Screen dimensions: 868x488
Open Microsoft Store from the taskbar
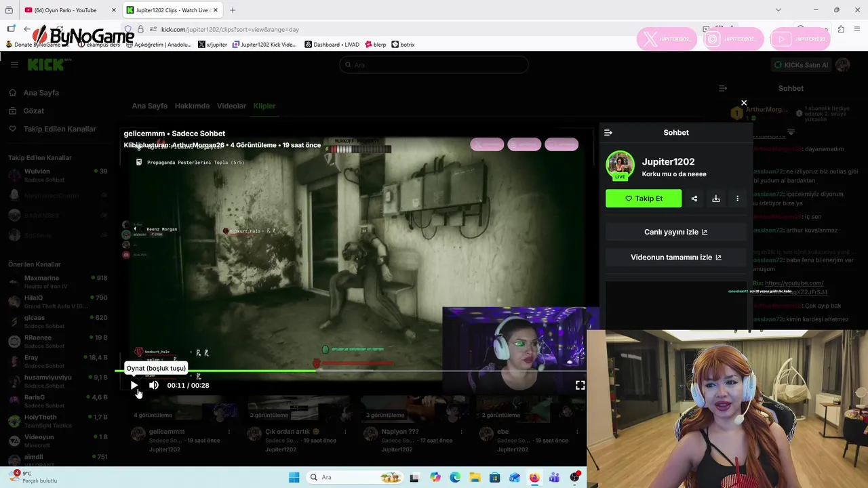pyautogui.click(x=495, y=477)
